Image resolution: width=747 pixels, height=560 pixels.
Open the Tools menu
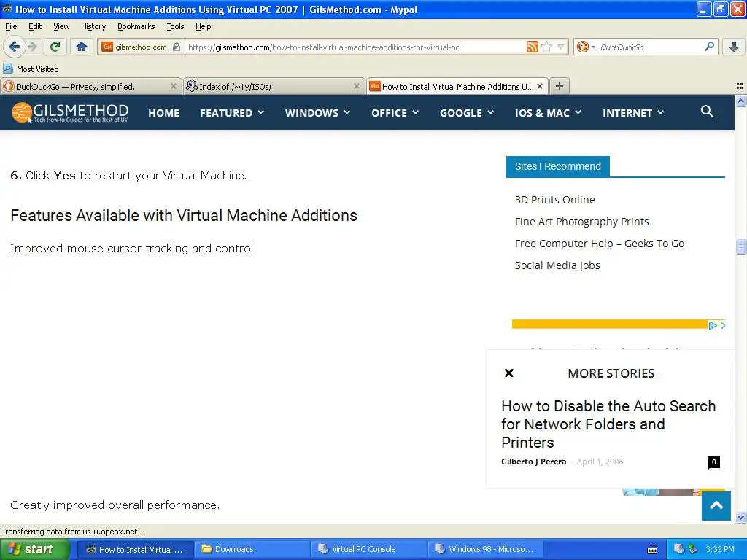175,26
